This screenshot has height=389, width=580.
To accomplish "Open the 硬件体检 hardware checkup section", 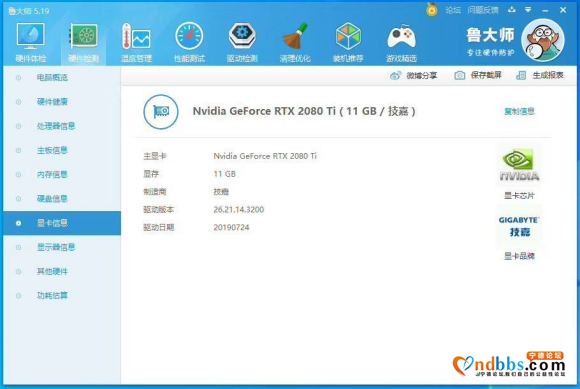I will pos(31,43).
